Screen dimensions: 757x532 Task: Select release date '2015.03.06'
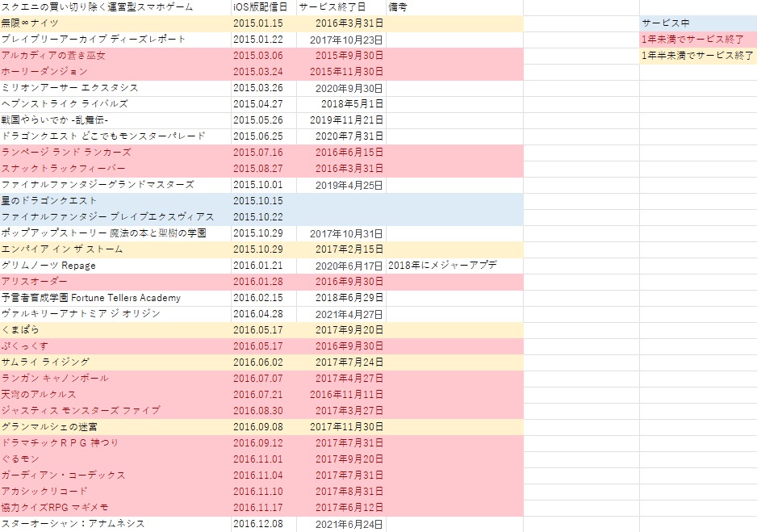[264, 56]
